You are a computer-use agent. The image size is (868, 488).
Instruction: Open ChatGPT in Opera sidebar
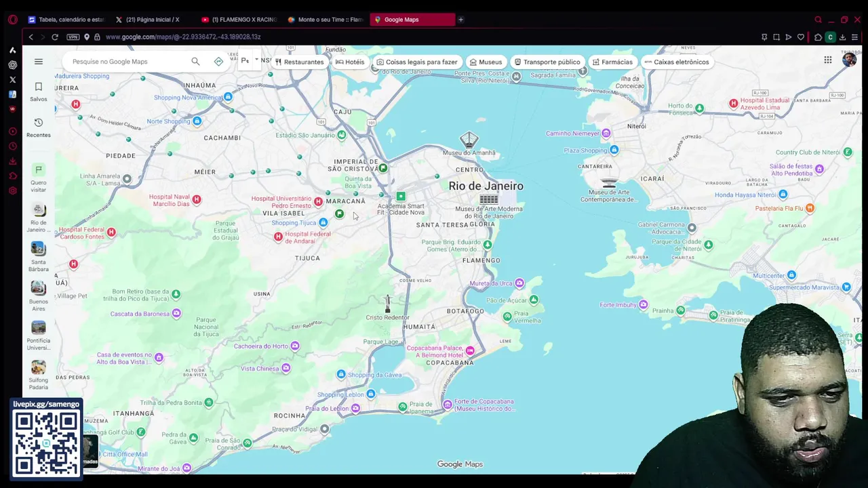point(12,65)
